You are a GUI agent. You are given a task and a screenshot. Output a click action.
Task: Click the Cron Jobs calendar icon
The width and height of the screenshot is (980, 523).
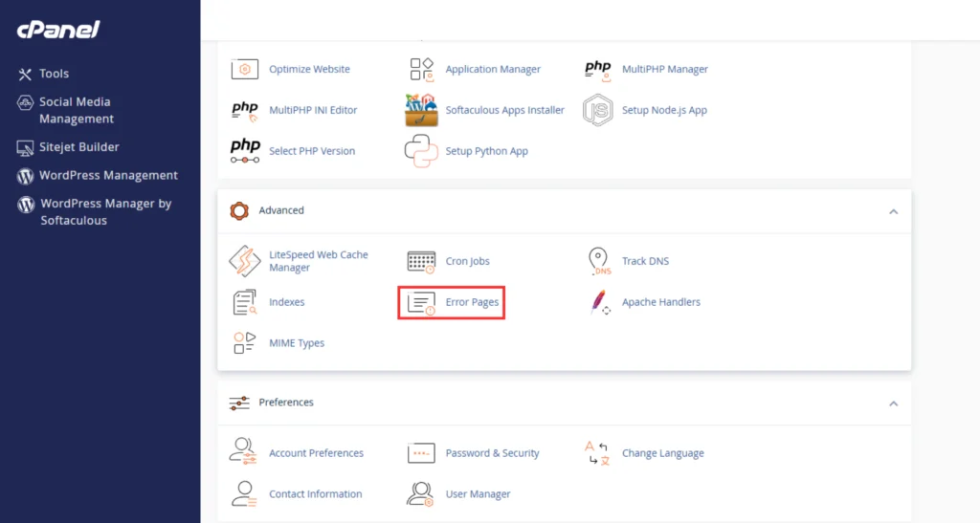tap(421, 262)
